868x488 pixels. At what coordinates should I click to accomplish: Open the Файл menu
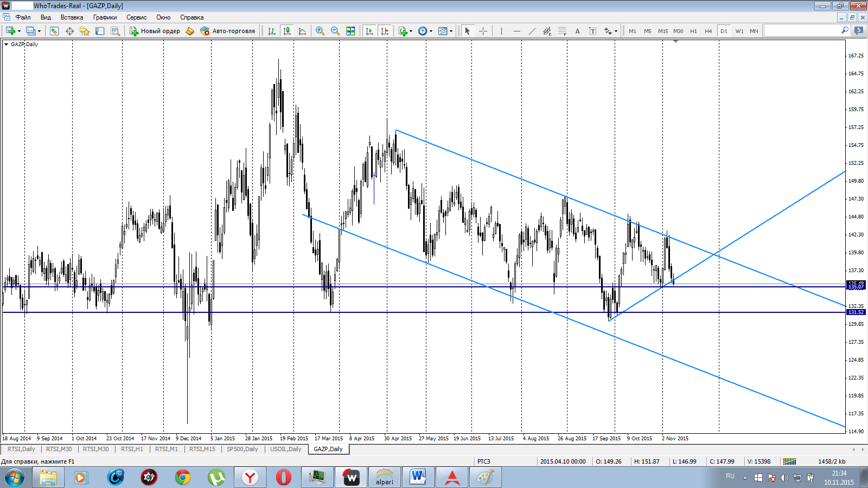click(x=23, y=17)
